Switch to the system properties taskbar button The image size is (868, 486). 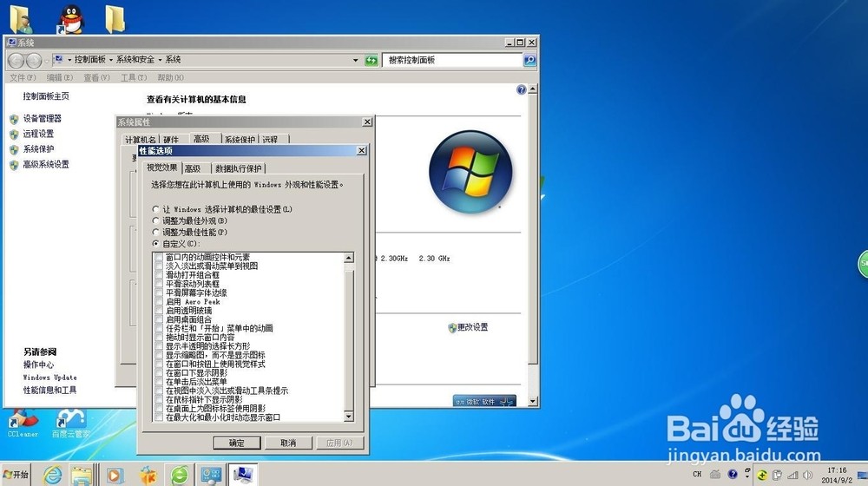243,475
